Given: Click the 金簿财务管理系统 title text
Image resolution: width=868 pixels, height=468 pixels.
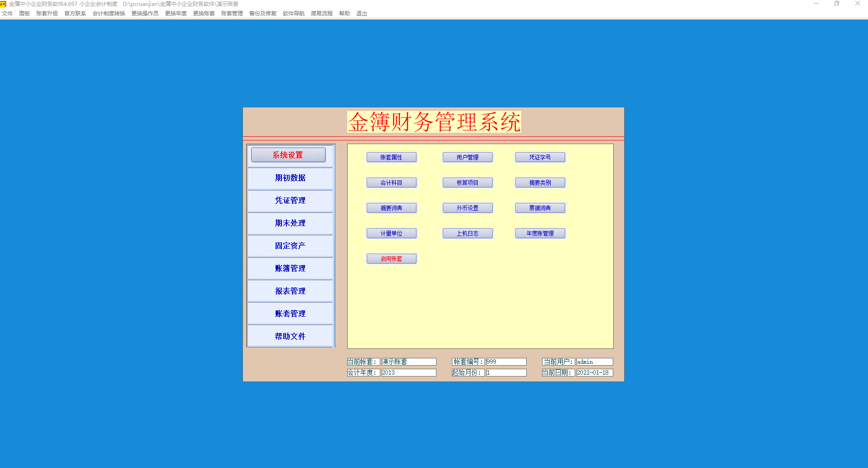Looking at the screenshot, I should [434, 122].
